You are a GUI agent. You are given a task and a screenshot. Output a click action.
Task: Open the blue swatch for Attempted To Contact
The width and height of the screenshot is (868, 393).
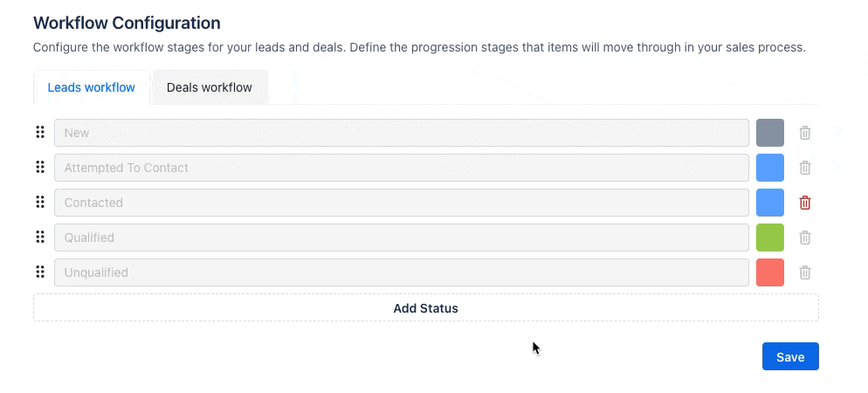coord(769,168)
